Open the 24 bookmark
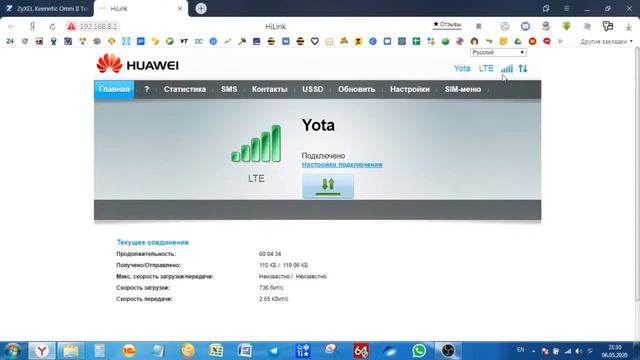Screen dimensions: 640x360 pos(10,41)
